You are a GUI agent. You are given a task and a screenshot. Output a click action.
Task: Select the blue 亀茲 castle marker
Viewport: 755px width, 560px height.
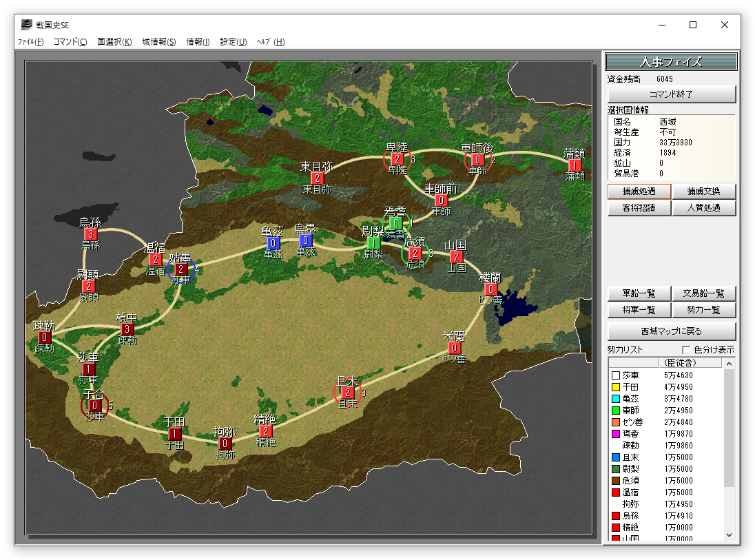tap(273, 243)
